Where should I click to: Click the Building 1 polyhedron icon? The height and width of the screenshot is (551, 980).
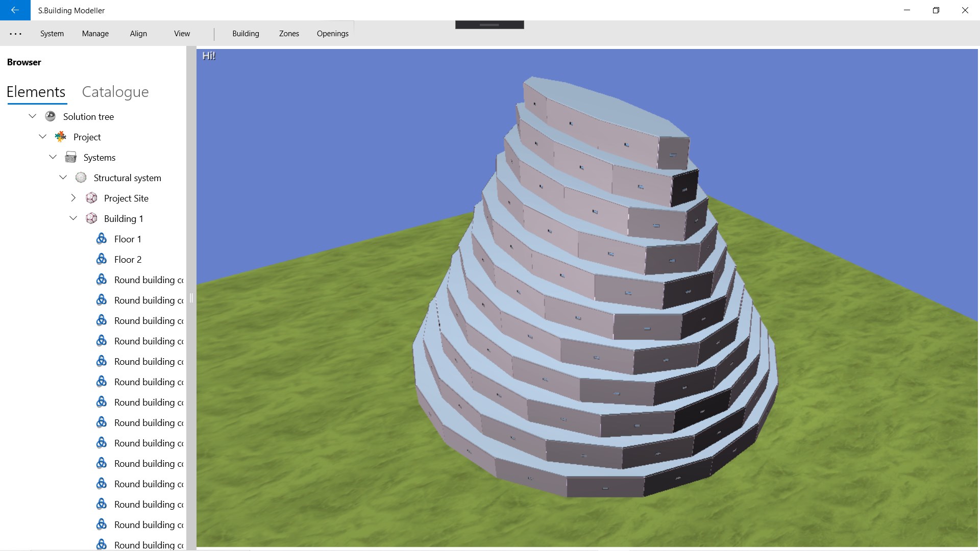point(91,218)
